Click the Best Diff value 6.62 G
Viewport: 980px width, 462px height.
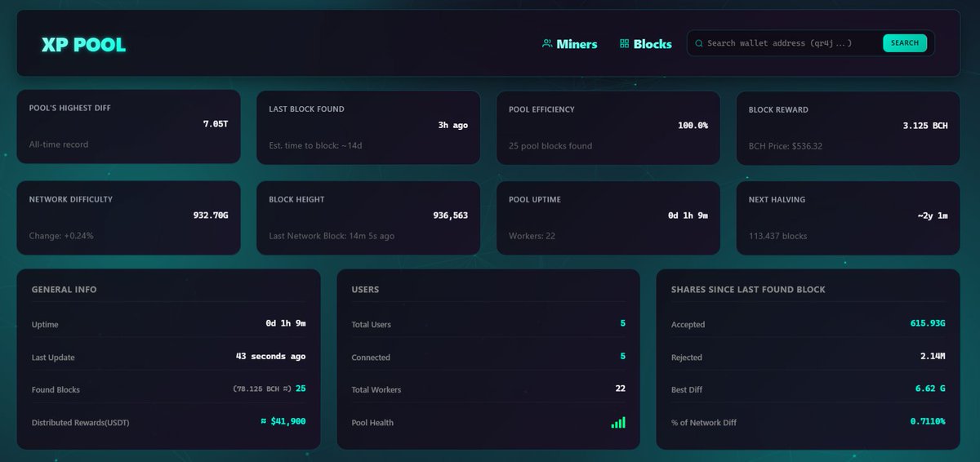pyautogui.click(x=930, y=389)
